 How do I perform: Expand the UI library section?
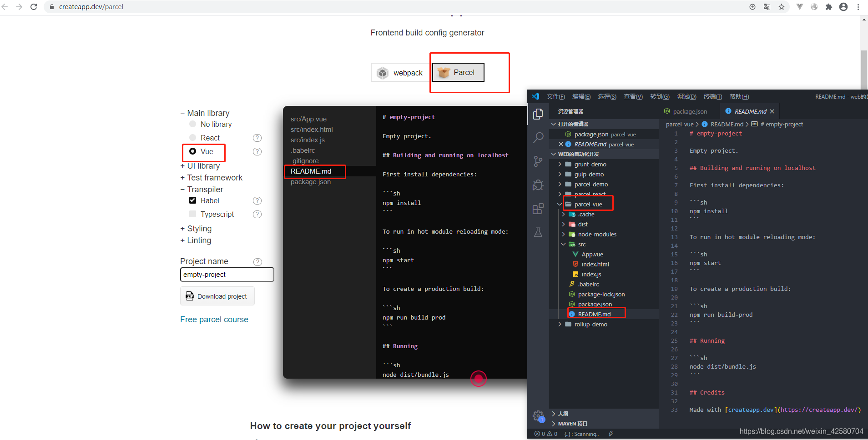(x=200, y=166)
